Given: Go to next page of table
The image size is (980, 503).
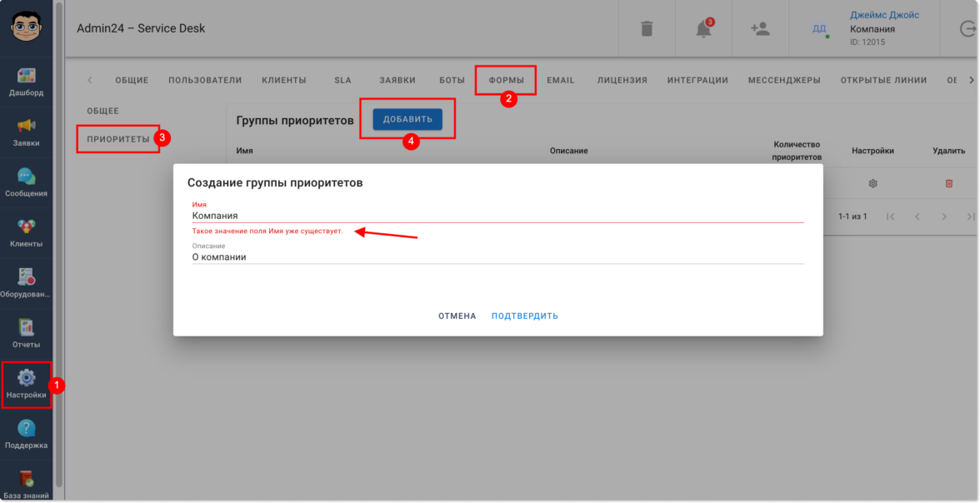Looking at the screenshot, I should click(944, 217).
